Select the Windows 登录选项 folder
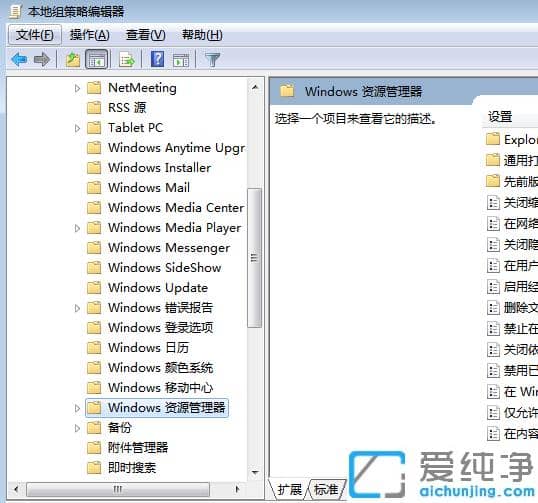The width and height of the screenshot is (538, 503). pyautogui.click(x=150, y=327)
